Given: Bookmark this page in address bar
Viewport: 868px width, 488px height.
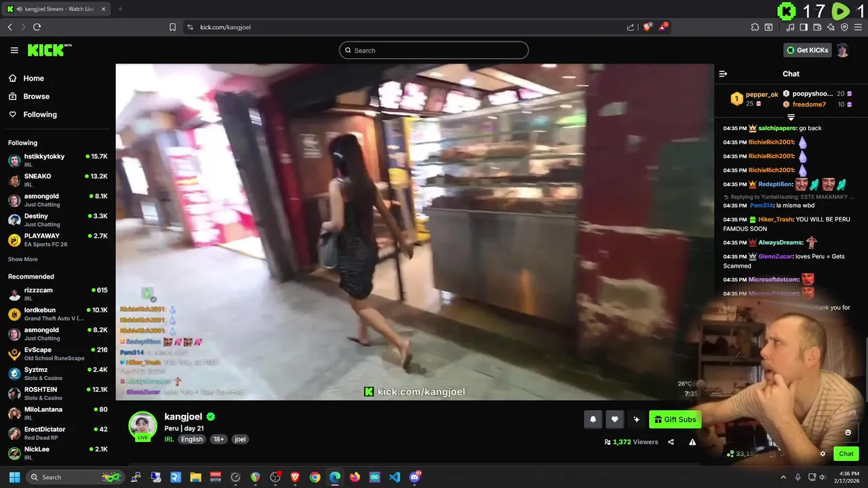Looking at the screenshot, I should [x=172, y=27].
